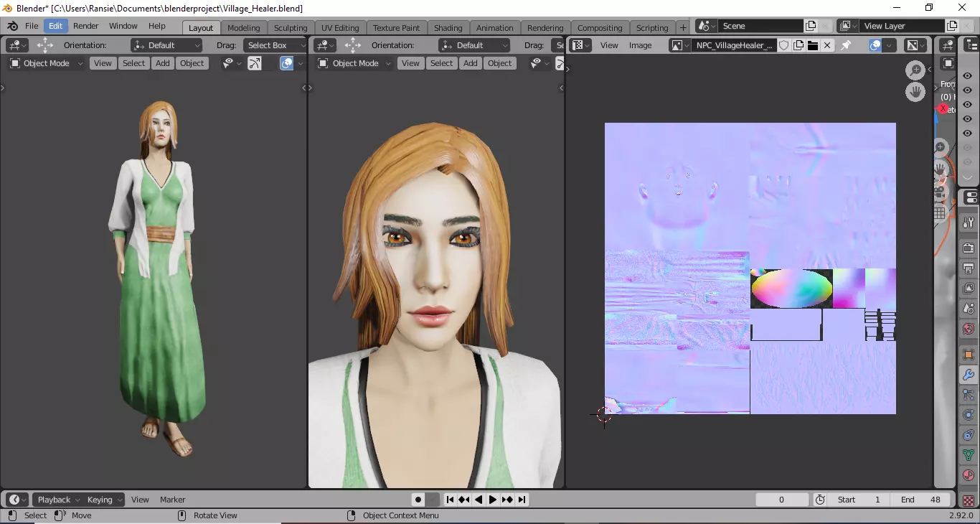Jump to the start frame of the timeline
This screenshot has height=524, width=980.
pos(450,500)
